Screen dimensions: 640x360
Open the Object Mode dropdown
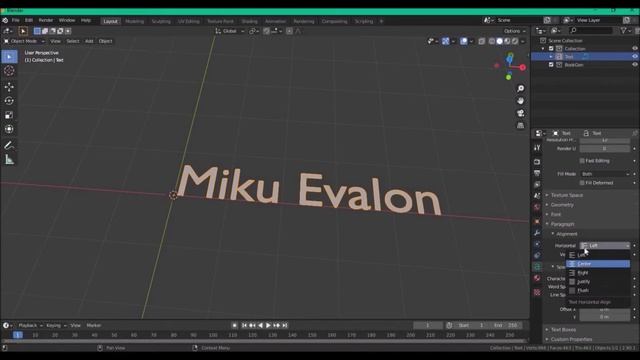click(24, 41)
